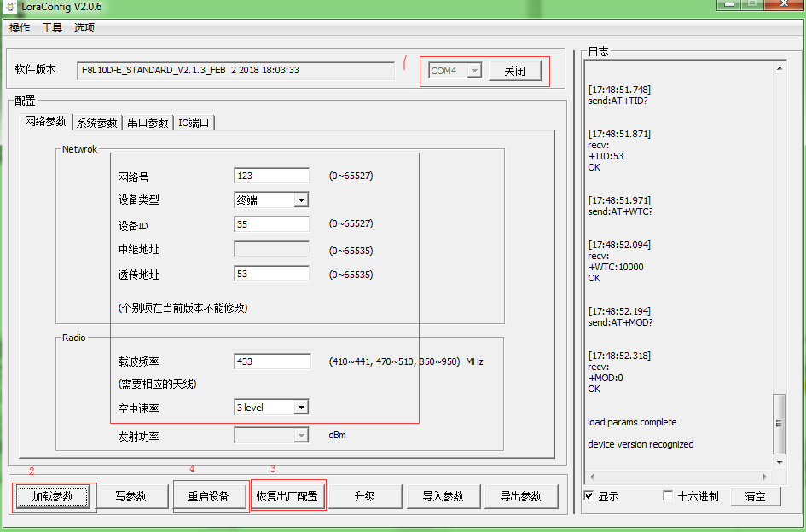Image resolution: width=806 pixels, height=532 pixels.
Task: Switch to the 系统参数 tab
Action: (x=97, y=123)
